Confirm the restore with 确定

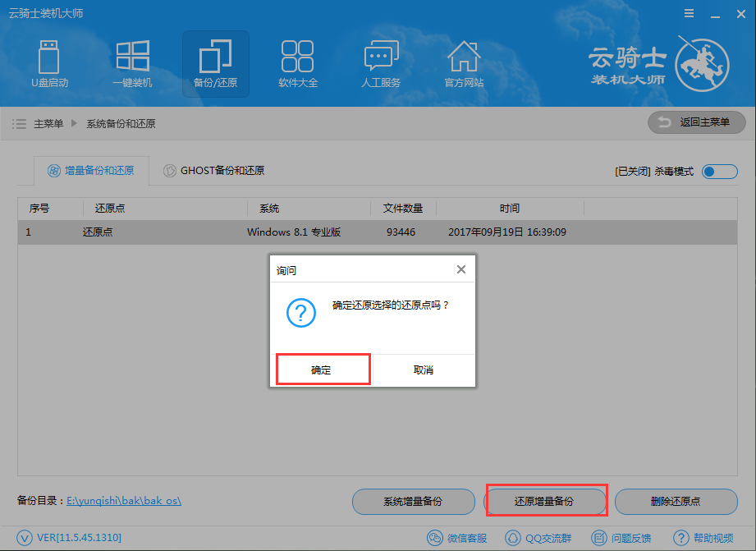(322, 370)
